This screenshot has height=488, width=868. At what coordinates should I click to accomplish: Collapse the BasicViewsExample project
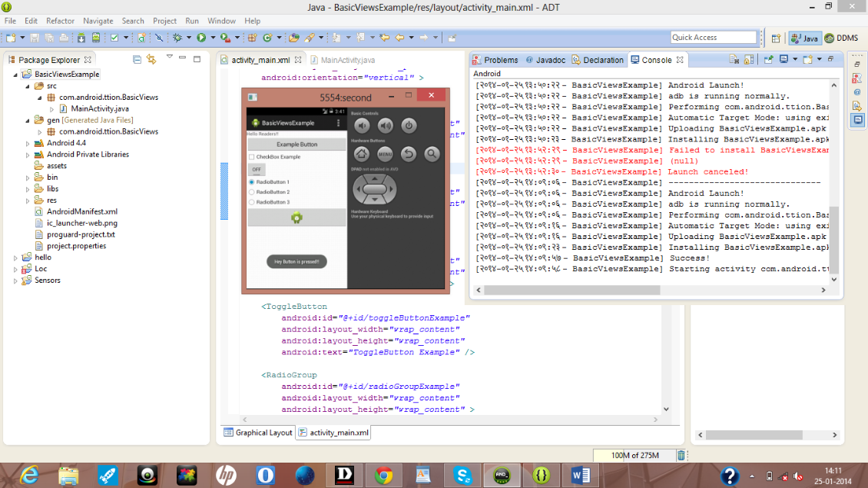tap(17, 75)
